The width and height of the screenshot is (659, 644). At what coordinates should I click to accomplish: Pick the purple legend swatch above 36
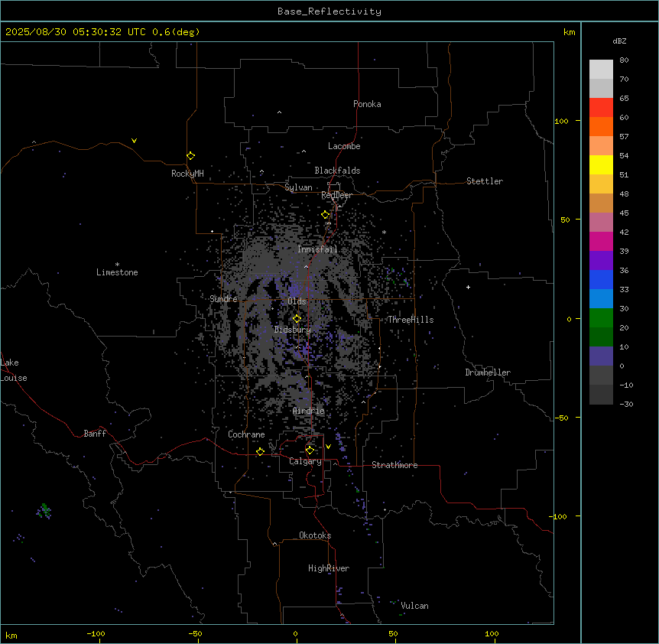tap(601, 261)
